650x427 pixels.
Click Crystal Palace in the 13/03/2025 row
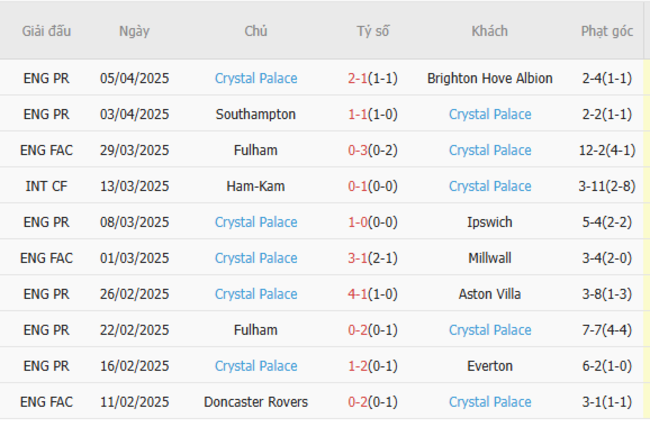[490, 186]
